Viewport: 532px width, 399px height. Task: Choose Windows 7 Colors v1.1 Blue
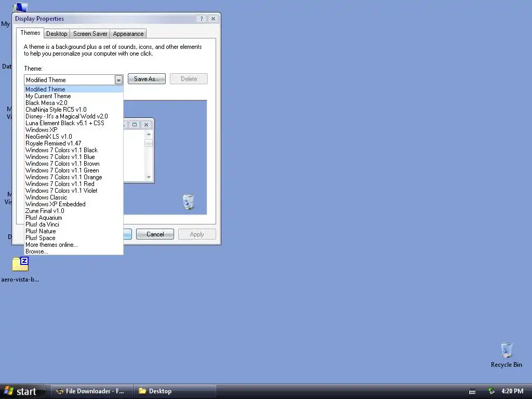coord(74,157)
